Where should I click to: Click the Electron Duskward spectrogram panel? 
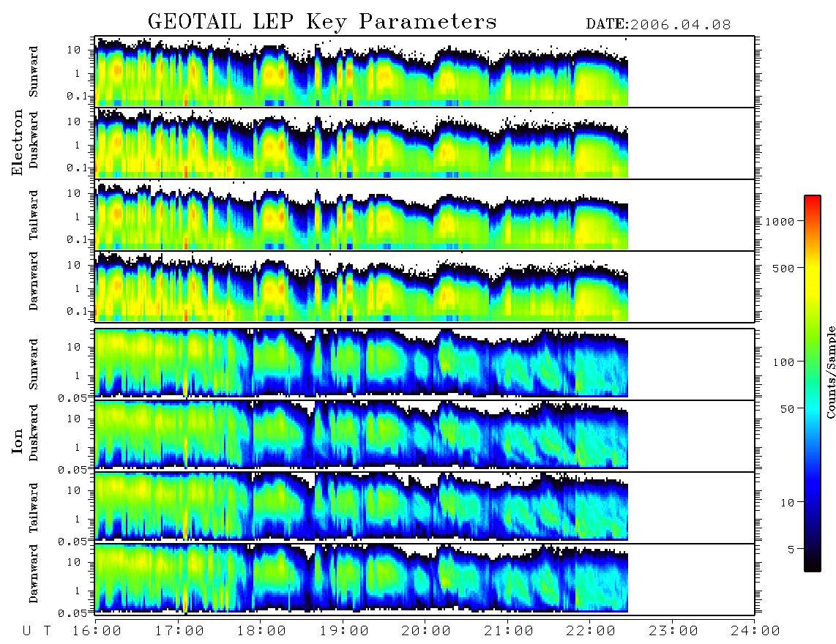425,143
